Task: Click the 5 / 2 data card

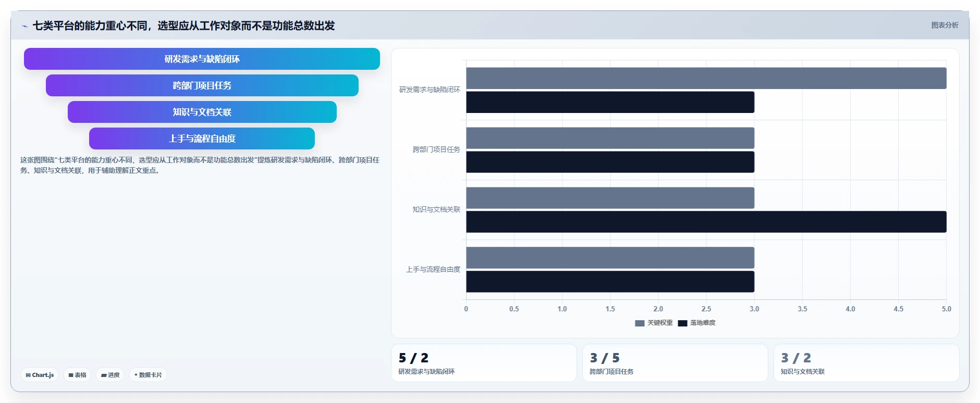Action: [484, 363]
